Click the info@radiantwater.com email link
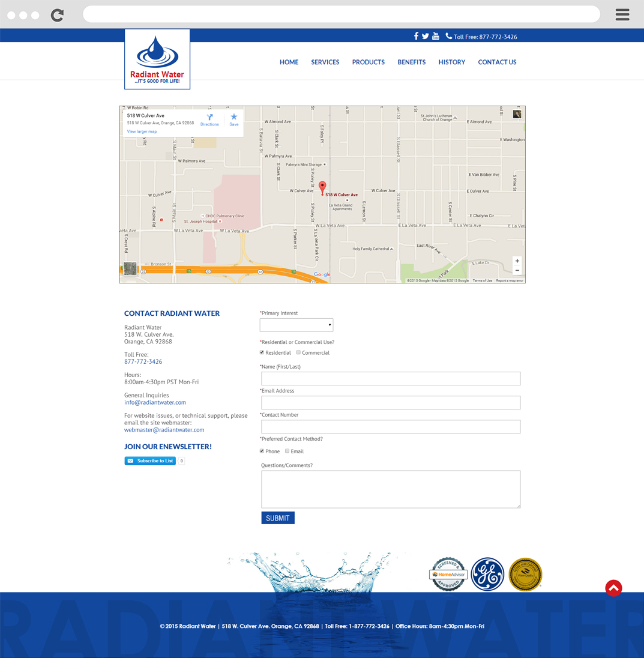644x658 pixels. pyautogui.click(x=155, y=402)
